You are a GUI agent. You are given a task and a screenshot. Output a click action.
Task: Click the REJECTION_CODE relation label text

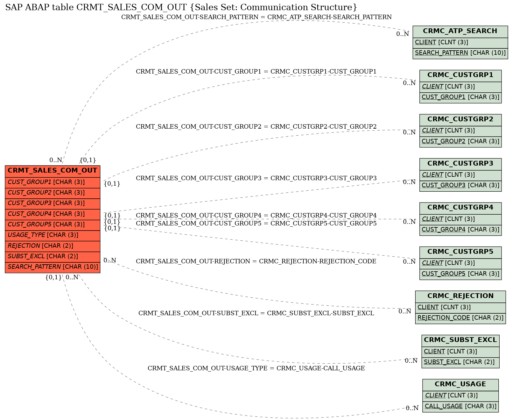click(256, 261)
